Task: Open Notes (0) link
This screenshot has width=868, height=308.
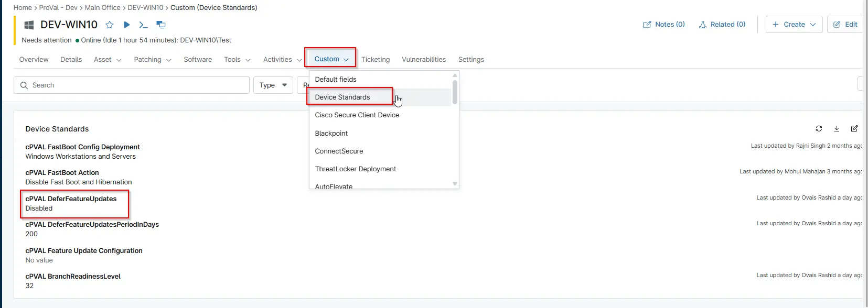Action: [664, 25]
